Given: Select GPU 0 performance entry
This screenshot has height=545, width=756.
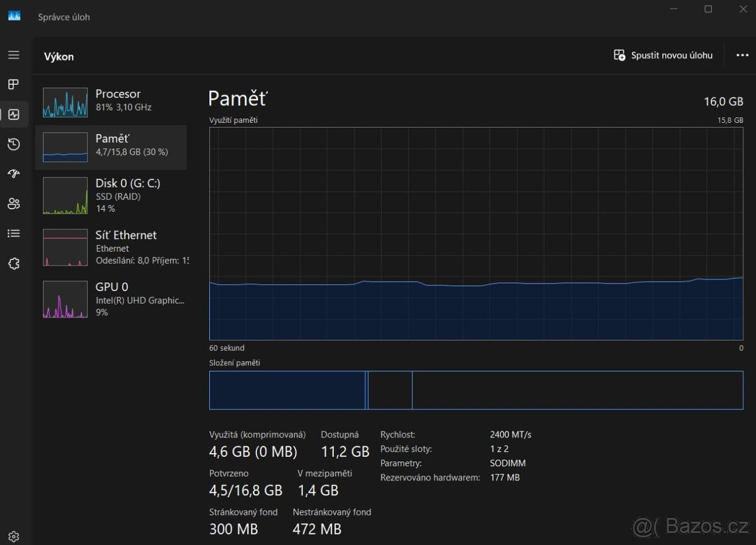Looking at the screenshot, I should tap(111, 299).
